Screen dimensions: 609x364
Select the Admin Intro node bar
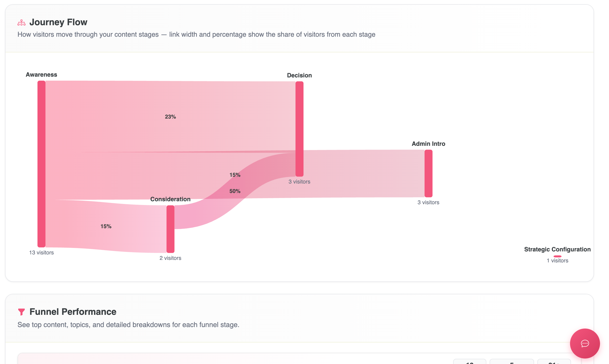[428, 173]
